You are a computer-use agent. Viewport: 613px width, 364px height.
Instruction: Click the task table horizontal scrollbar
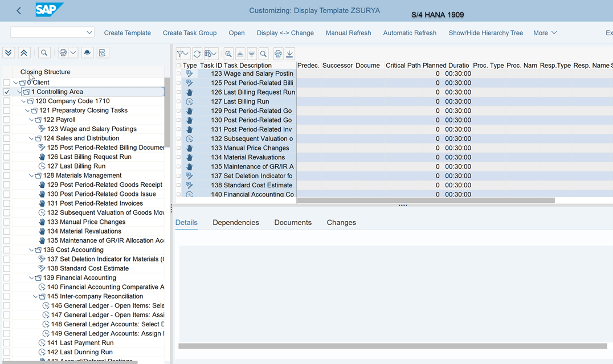[426, 201]
